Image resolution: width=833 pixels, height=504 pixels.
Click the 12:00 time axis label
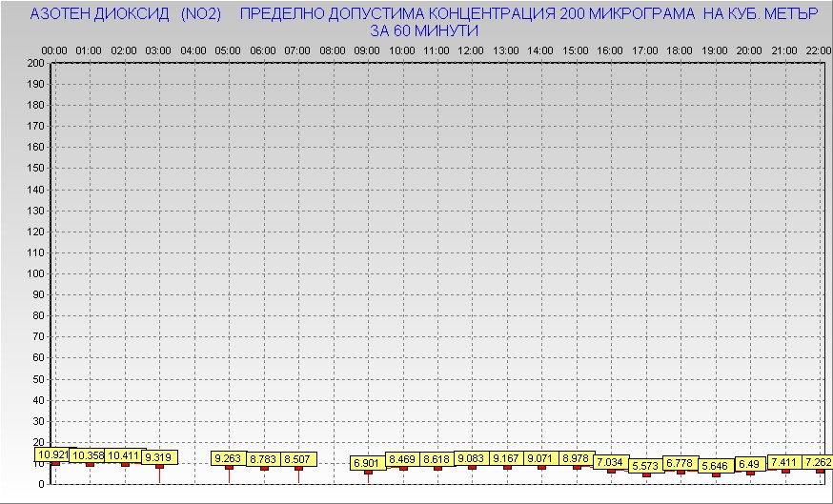471,50
